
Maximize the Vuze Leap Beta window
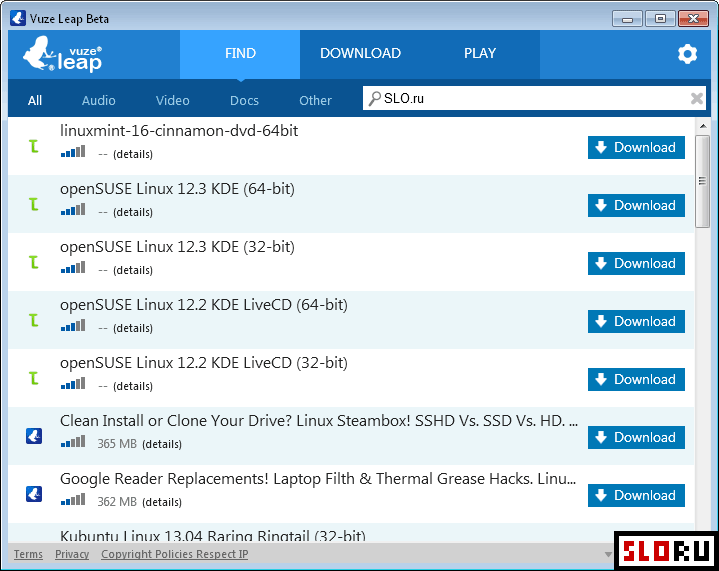pyautogui.click(x=660, y=19)
